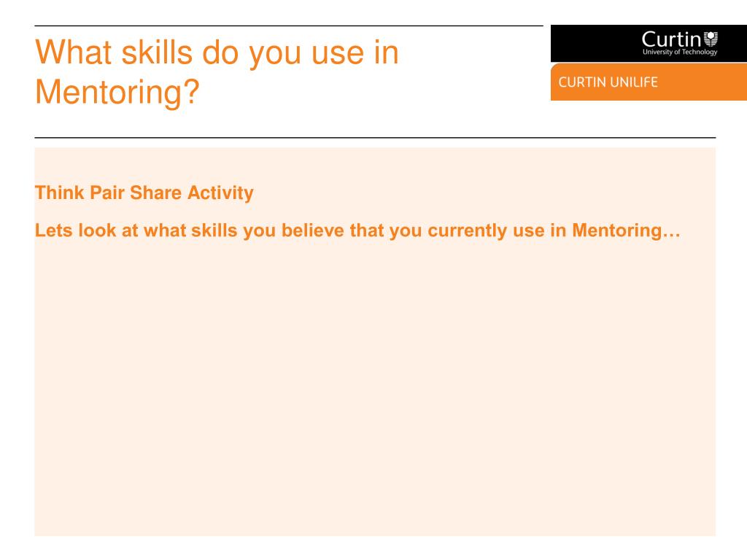
Task: Click the word 'currently' in the body text
Action: [468, 230]
